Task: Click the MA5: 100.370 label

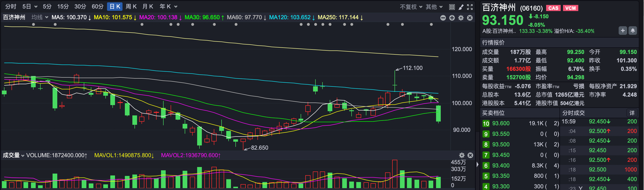Action: click(71, 17)
